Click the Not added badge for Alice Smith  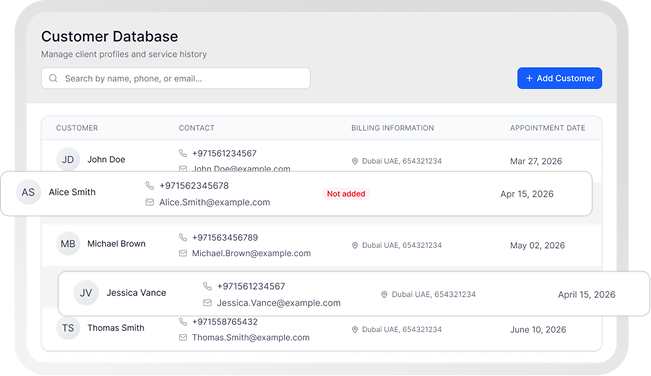click(346, 194)
